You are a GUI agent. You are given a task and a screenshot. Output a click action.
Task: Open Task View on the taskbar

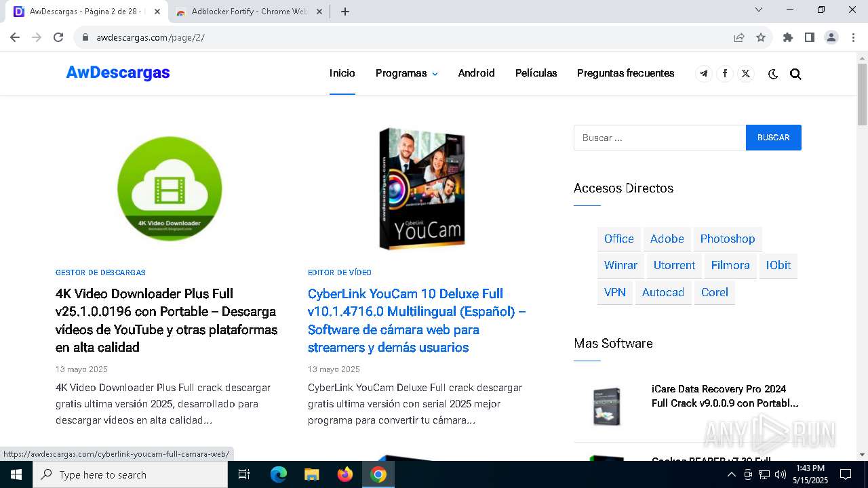(x=244, y=474)
